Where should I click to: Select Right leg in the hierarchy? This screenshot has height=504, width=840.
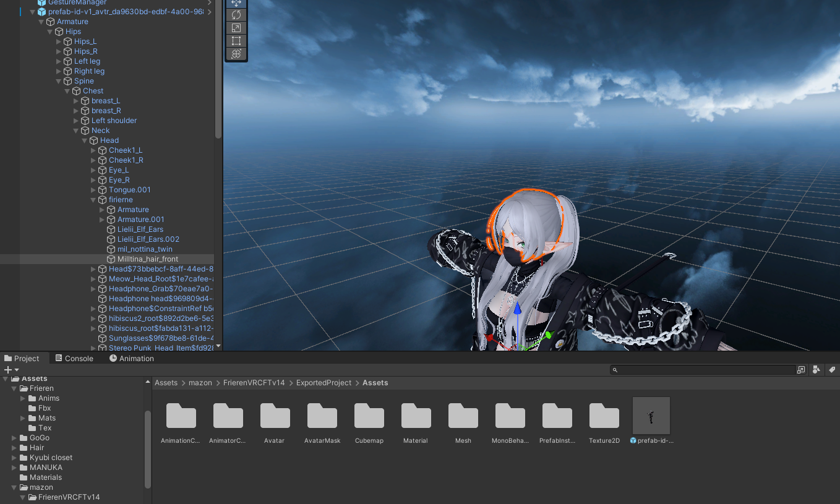point(89,71)
